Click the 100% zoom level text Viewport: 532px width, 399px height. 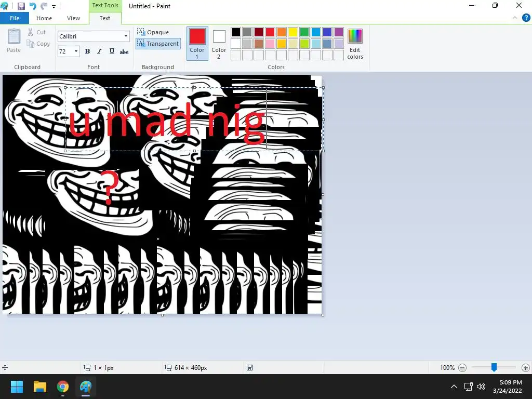447,368
